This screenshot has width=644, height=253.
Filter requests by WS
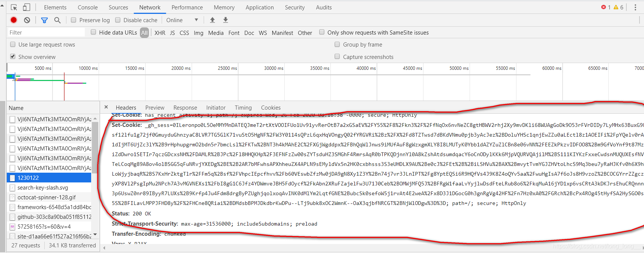point(263,33)
